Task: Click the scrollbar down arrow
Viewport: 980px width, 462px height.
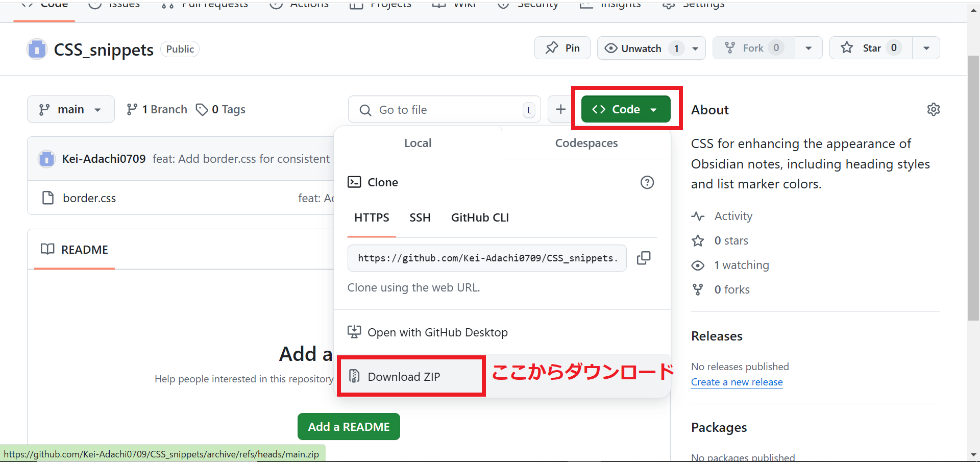Action: click(x=973, y=455)
